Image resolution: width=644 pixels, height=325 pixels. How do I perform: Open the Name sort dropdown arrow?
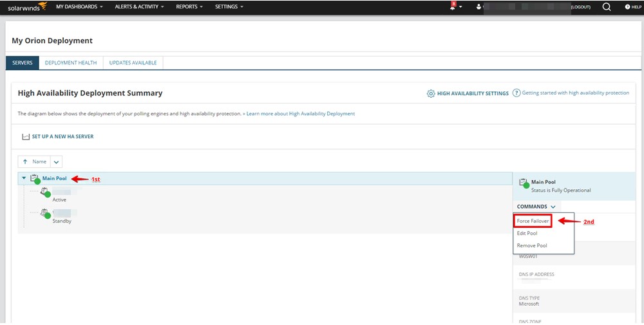coord(56,162)
